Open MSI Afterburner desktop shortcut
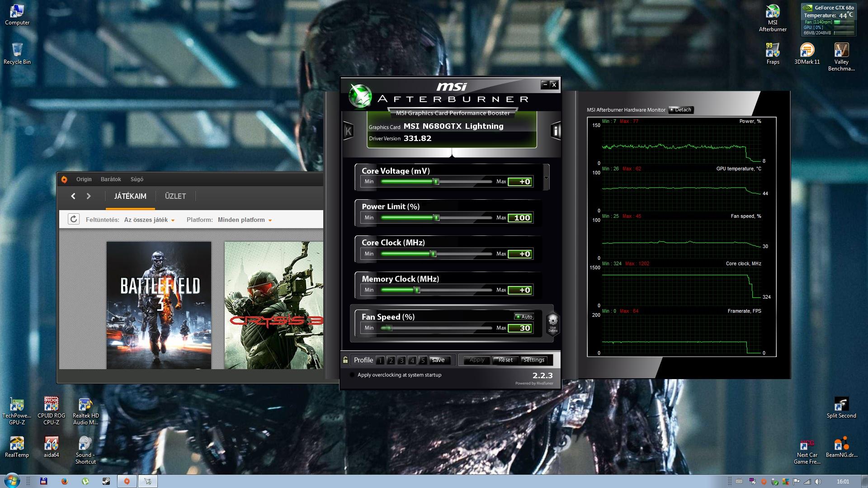 [x=773, y=18]
